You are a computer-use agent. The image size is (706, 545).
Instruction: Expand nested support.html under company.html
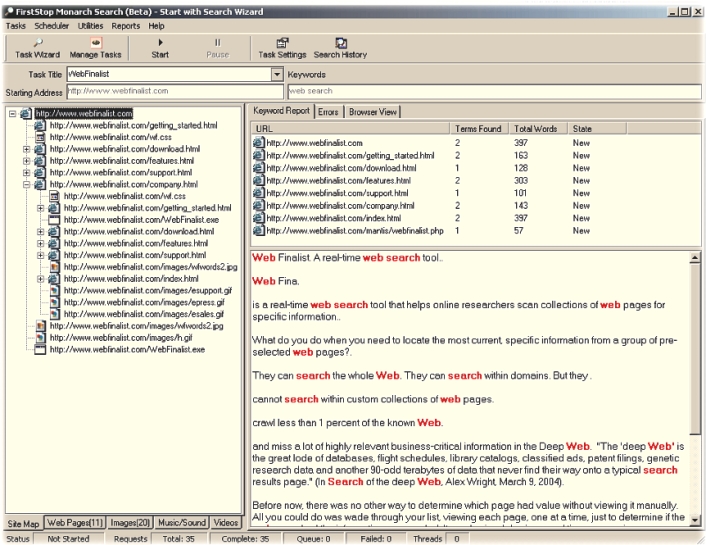click(41, 255)
